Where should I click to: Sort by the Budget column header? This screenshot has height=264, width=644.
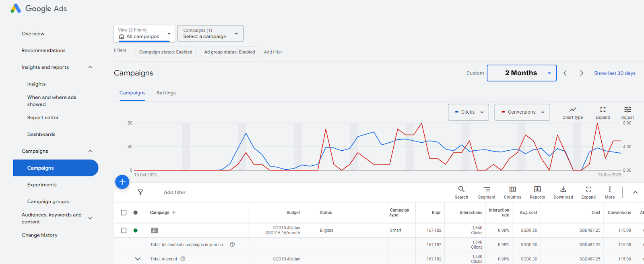[293, 212]
